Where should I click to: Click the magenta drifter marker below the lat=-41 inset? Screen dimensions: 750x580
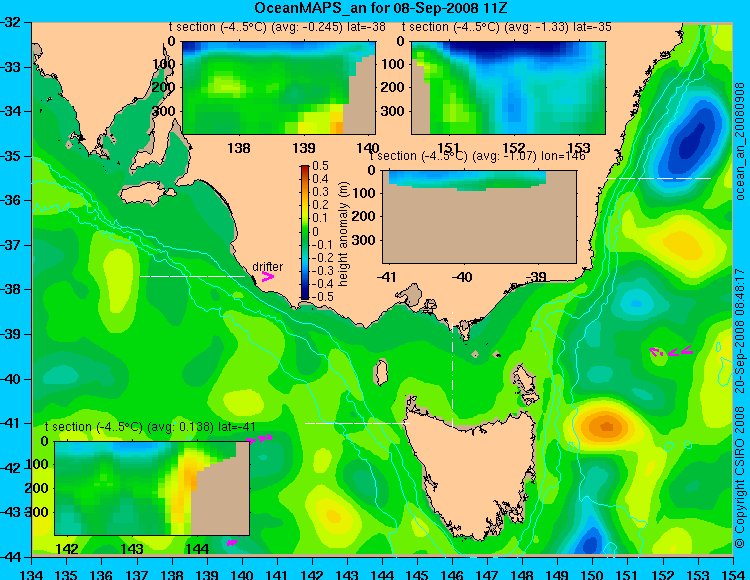pos(232,542)
